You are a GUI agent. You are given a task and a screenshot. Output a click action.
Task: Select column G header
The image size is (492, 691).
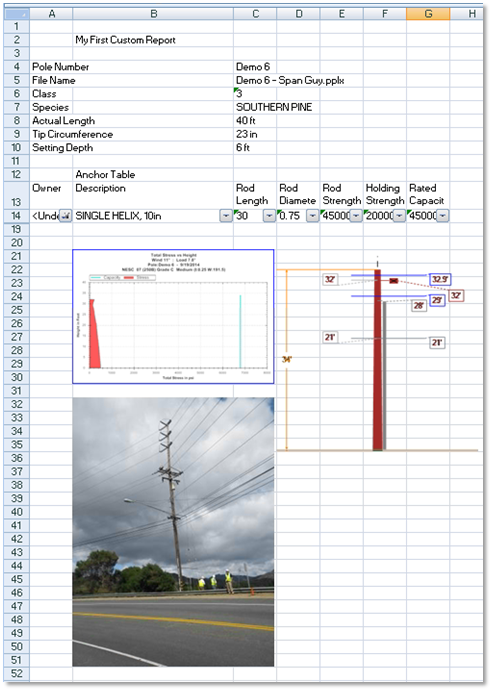(x=428, y=14)
